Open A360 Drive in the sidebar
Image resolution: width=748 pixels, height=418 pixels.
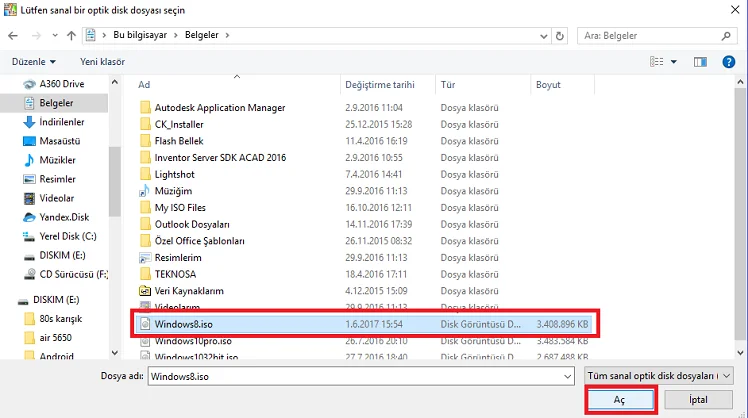click(60, 84)
